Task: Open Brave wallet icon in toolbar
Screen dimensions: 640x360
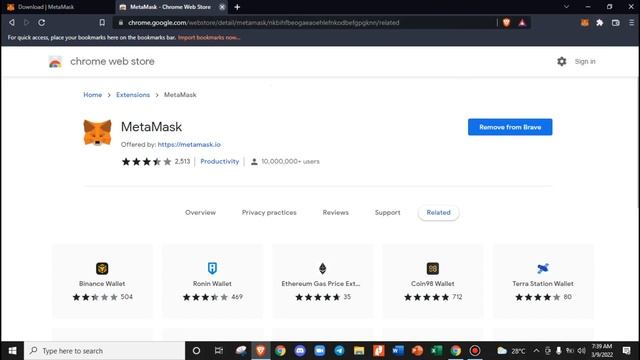Action: click(616, 23)
